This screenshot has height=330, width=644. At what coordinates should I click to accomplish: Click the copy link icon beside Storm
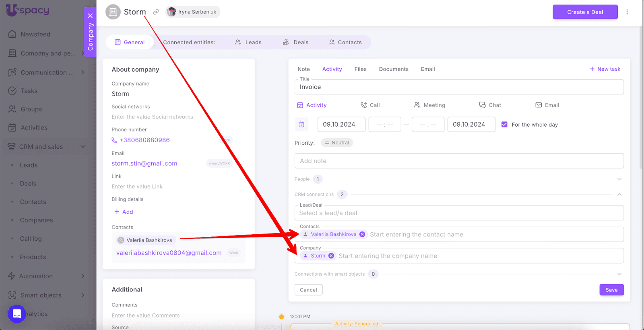pos(156,12)
